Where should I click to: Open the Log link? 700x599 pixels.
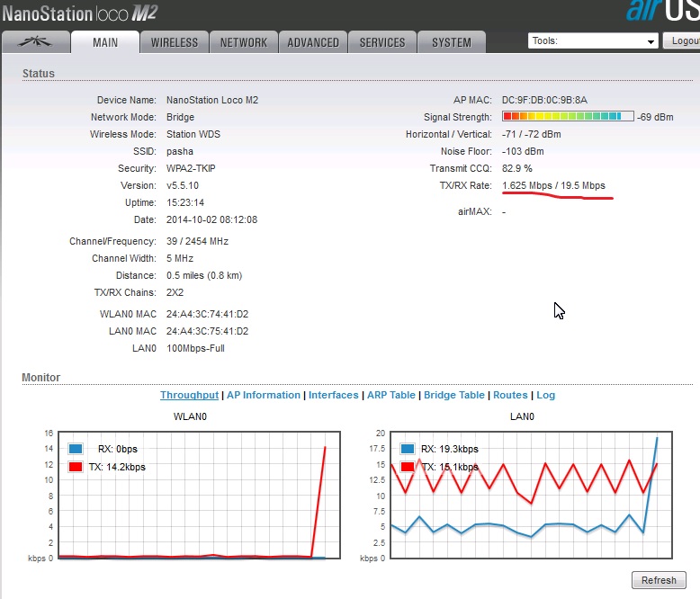pyautogui.click(x=545, y=395)
